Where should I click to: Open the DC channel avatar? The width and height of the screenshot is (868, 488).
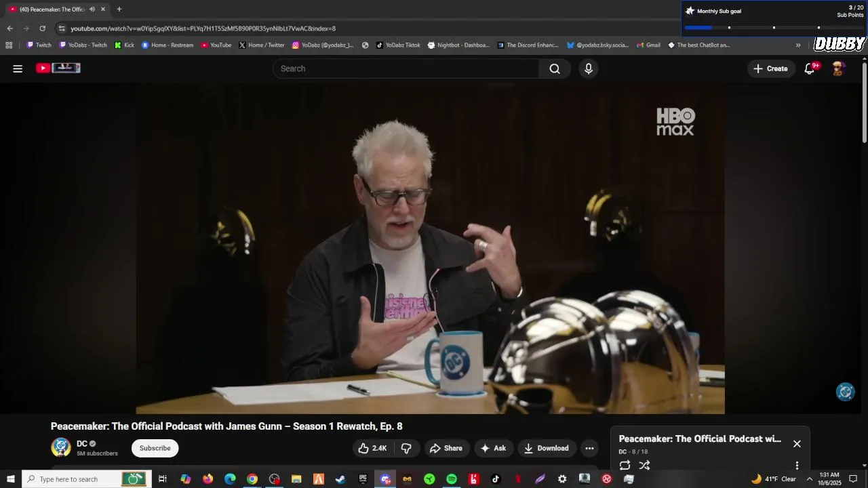pyautogui.click(x=61, y=447)
